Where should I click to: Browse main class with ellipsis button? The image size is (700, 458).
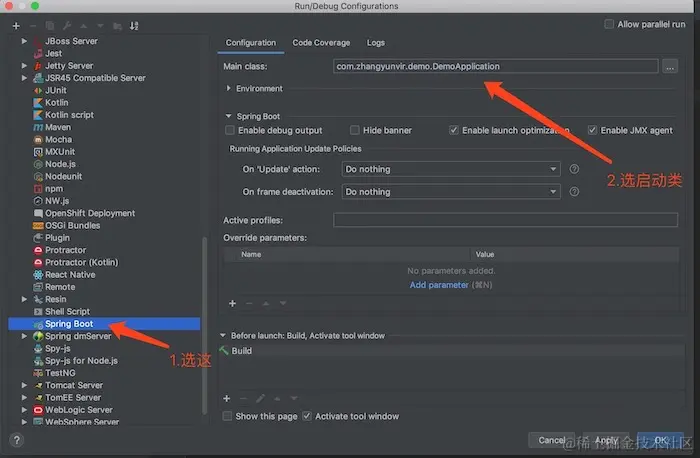coord(670,67)
